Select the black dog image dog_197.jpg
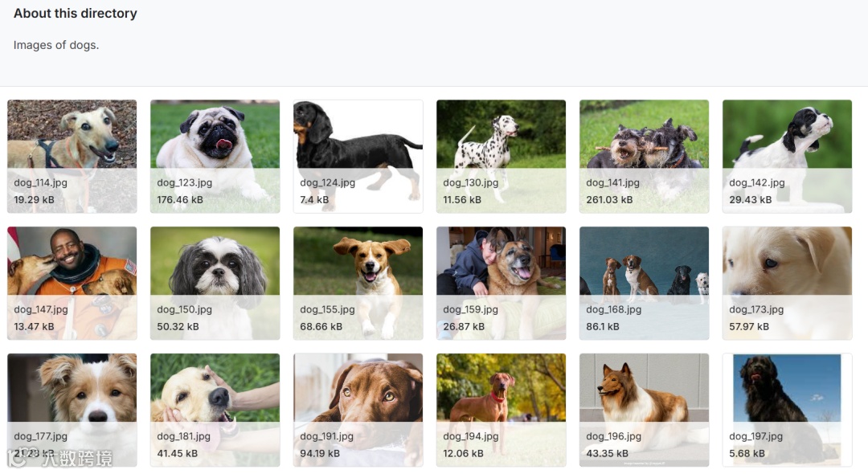 tap(787, 410)
